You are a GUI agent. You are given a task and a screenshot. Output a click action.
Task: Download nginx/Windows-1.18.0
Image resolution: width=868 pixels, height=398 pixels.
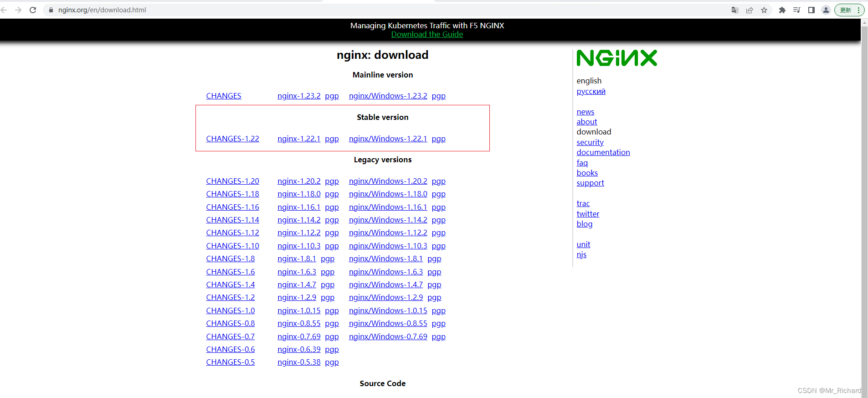[388, 194]
